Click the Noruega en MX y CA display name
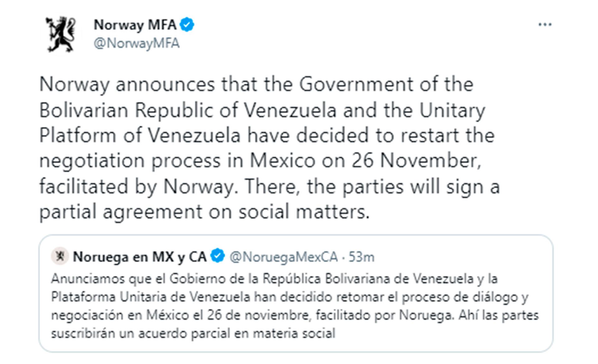This screenshot has height=364, width=598. [x=140, y=256]
